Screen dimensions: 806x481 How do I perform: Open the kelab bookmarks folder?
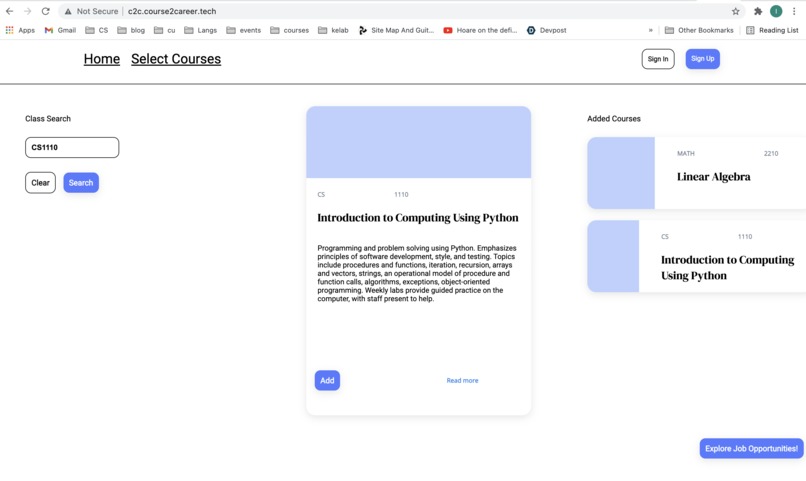(333, 30)
